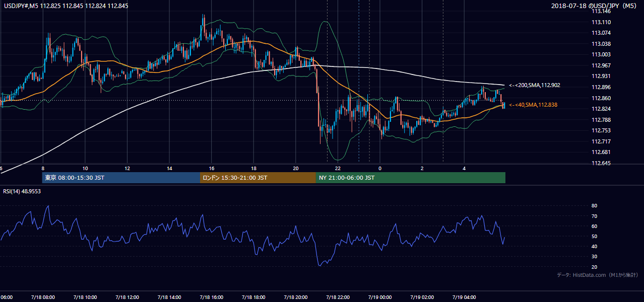Click the bottom time label 7/19 04:00
Screen dimensions: 644x302
[464, 297]
